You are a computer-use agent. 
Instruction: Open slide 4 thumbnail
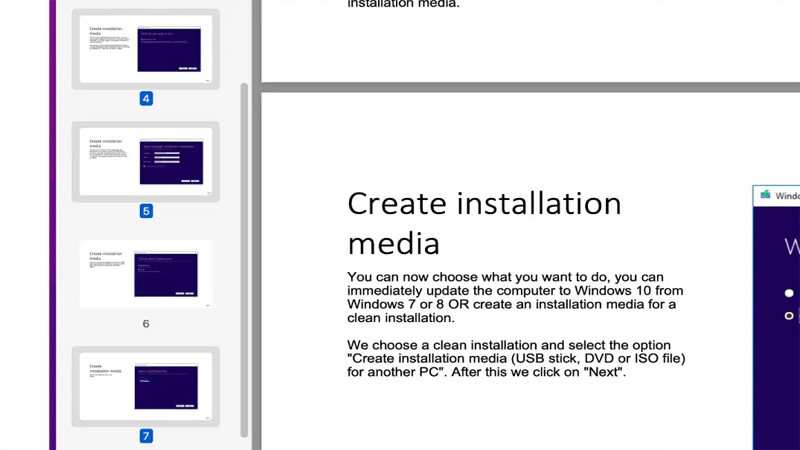[146, 48]
